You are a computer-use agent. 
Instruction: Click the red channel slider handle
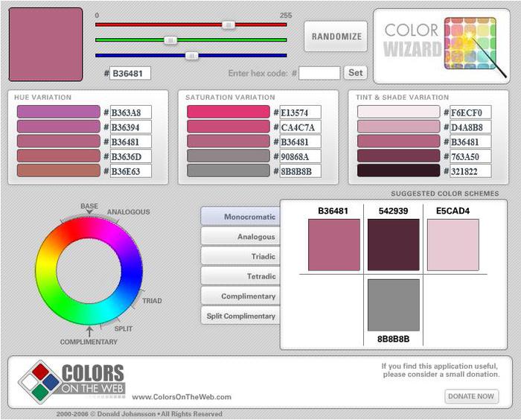pyautogui.click(x=229, y=25)
